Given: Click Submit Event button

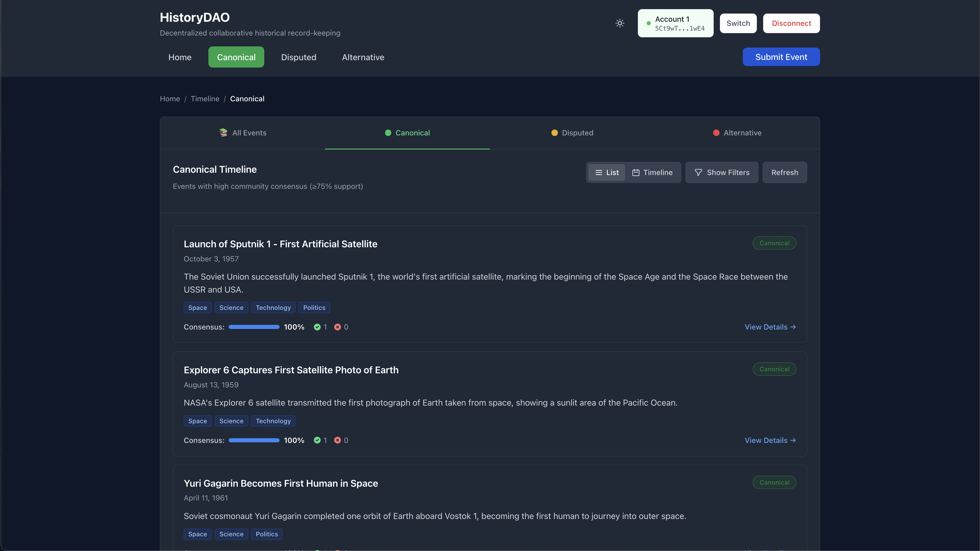Looking at the screenshot, I should pos(781,57).
